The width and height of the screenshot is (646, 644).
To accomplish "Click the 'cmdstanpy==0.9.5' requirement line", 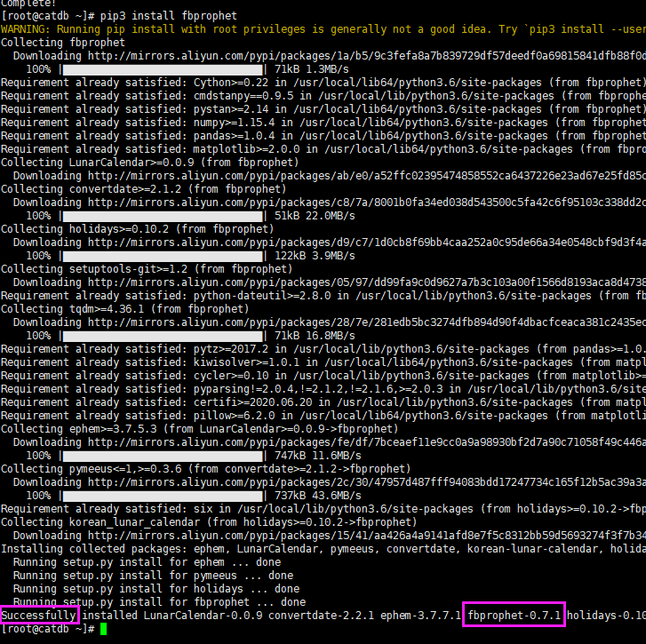I will pyautogui.click(x=323, y=96).
